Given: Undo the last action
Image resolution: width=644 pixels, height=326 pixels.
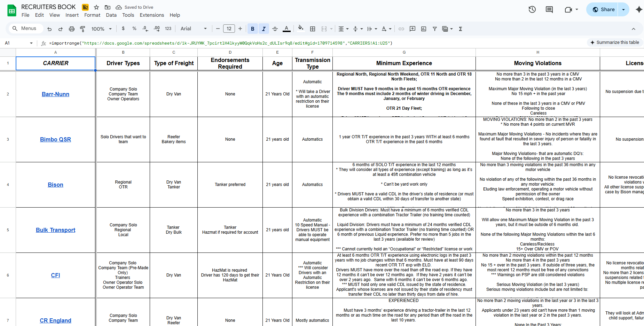Looking at the screenshot, I should tap(49, 29).
